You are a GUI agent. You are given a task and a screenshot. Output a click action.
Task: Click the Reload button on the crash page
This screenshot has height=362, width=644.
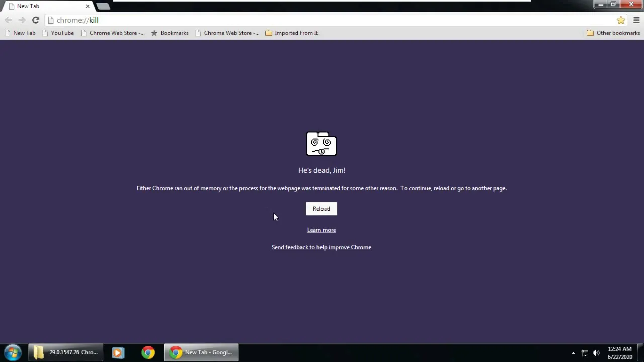click(x=321, y=209)
